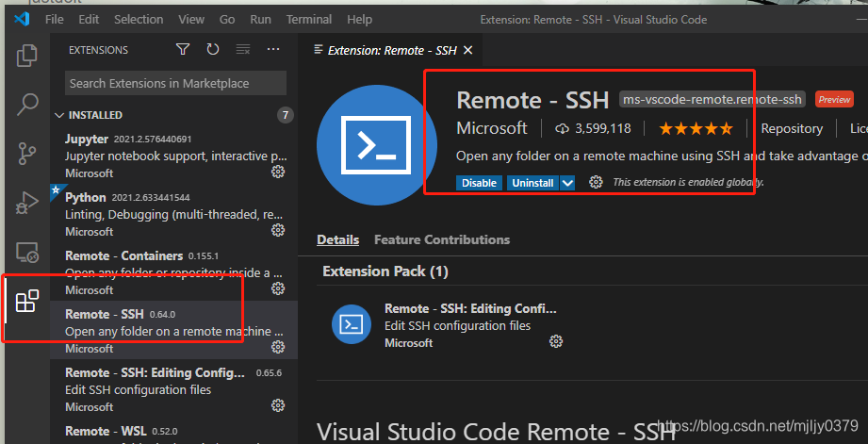Click the Disable button
This screenshot has height=444, width=868.
pos(480,183)
